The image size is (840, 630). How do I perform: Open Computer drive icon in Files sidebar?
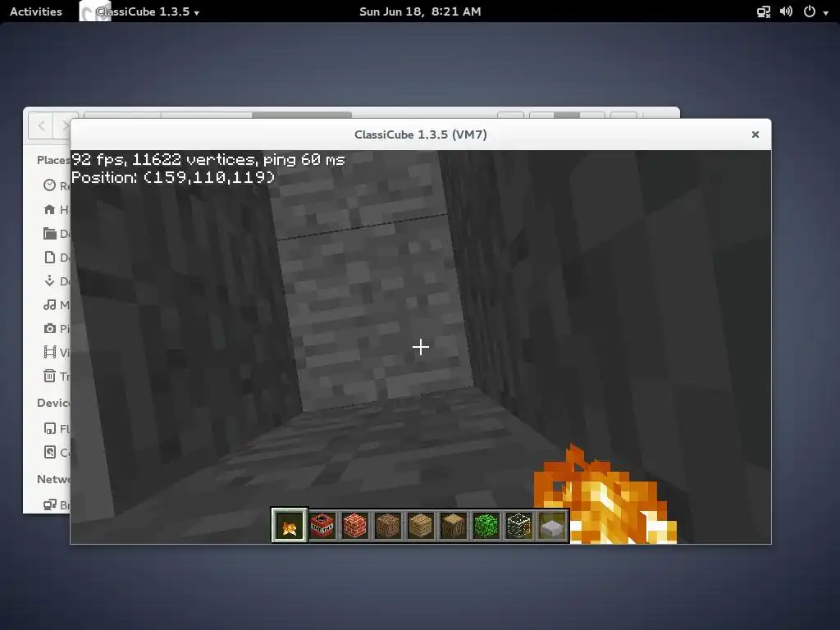pos(50,452)
